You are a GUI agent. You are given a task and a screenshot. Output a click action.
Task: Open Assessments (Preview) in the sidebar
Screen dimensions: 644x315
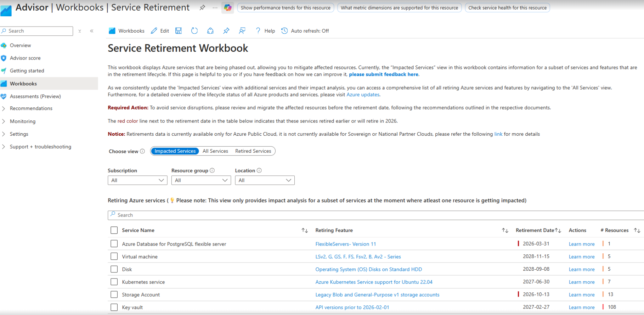[x=35, y=96]
